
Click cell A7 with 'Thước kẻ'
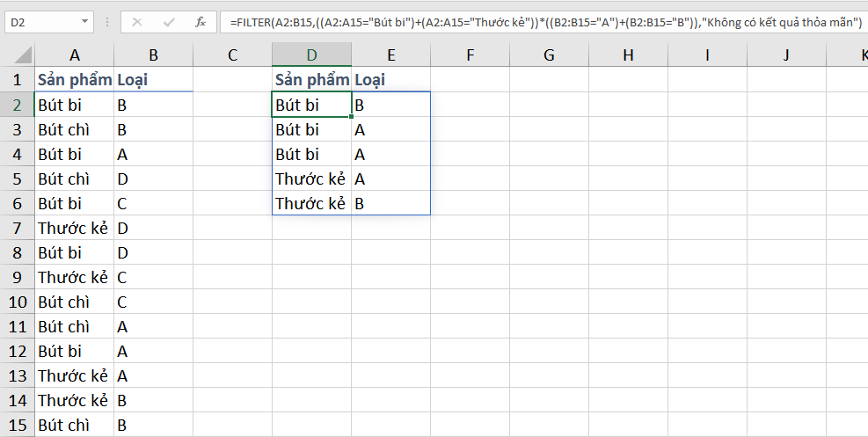click(74, 228)
